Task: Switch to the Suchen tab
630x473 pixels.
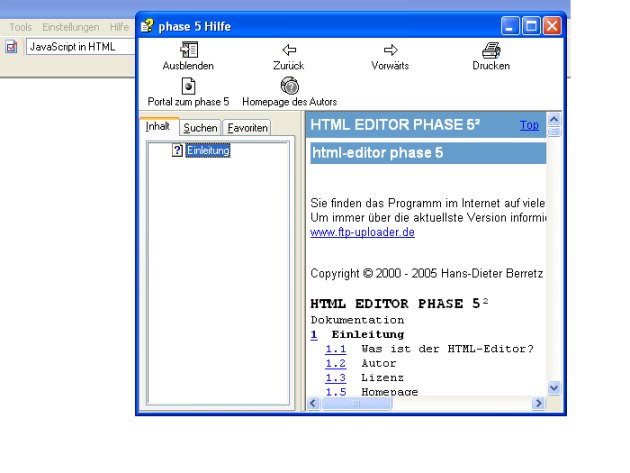Action: coord(200,128)
